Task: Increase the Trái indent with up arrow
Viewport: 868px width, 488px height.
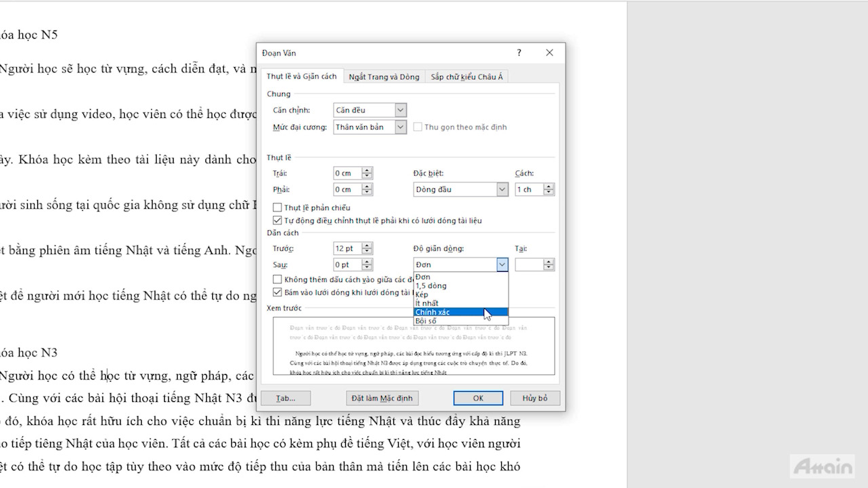Action: tap(367, 170)
